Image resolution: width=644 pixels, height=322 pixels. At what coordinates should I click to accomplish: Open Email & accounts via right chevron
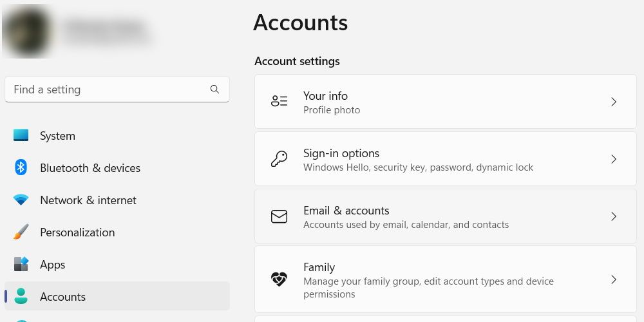[614, 216]
